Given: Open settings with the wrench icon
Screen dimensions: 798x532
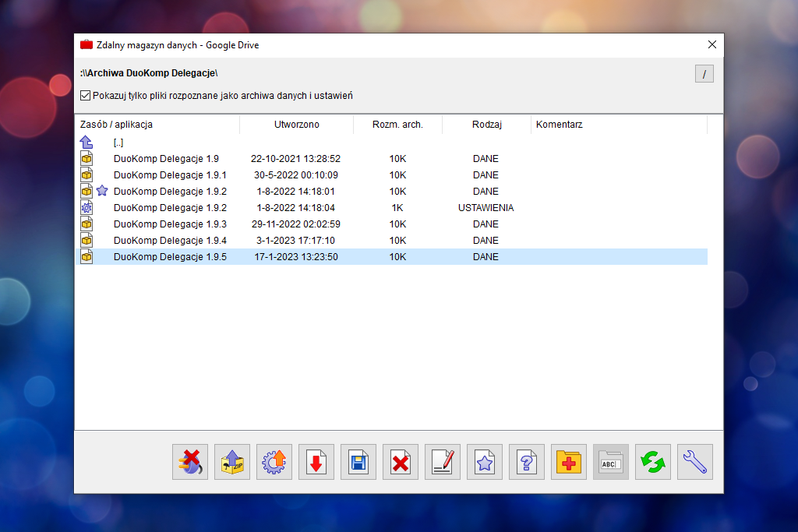Looking at the screenshot, I should click(x=694, y=462).
